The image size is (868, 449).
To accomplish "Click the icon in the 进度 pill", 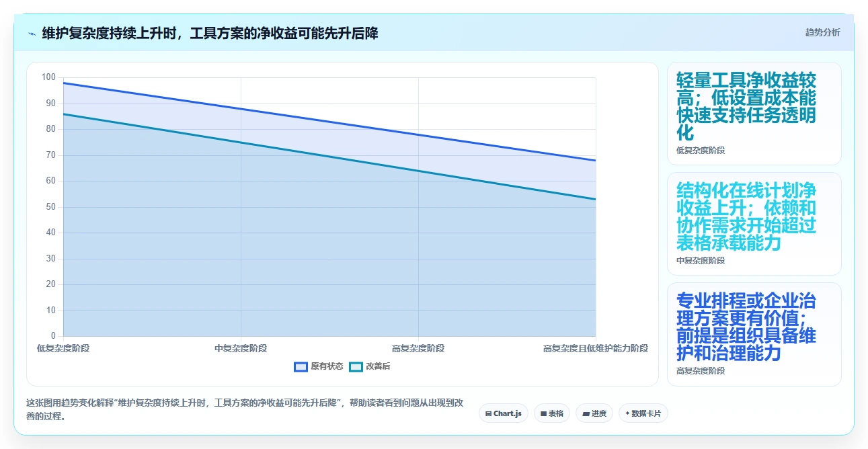I will [586, 414].
